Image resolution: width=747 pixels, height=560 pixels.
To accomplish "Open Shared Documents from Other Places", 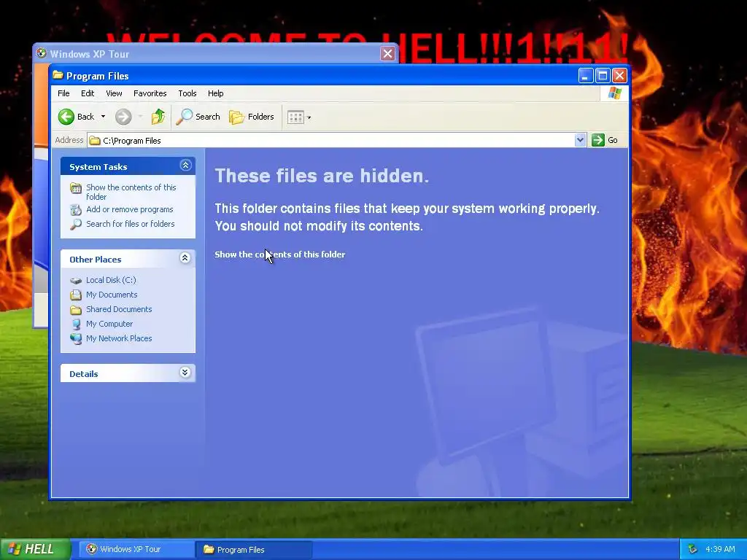I will tap(119, 309).
